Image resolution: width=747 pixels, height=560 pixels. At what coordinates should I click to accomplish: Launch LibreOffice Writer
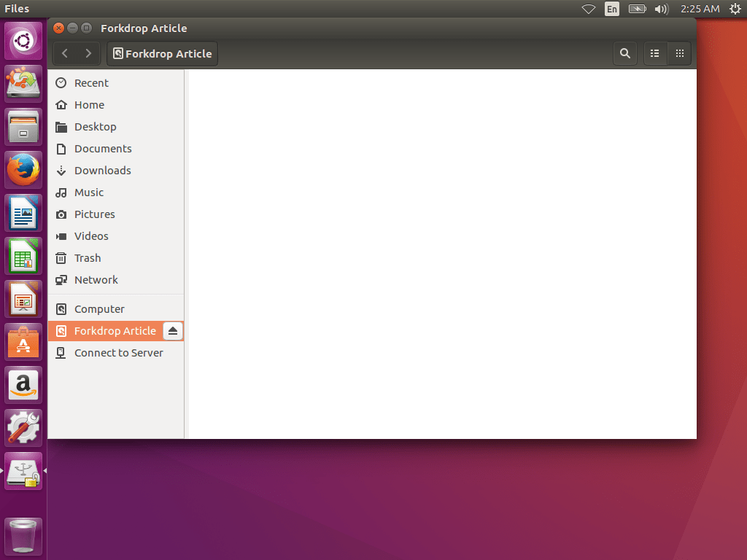(x=23, y=213)
